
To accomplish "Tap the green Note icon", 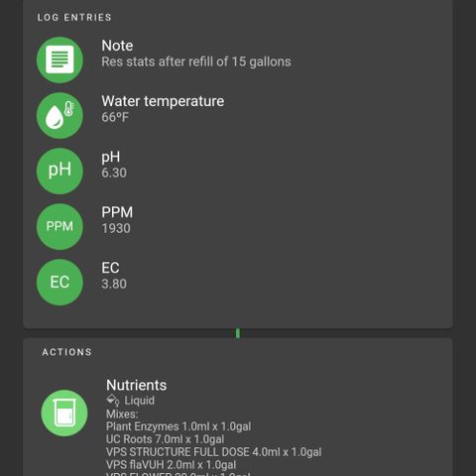I will click(x=59, y=59).
